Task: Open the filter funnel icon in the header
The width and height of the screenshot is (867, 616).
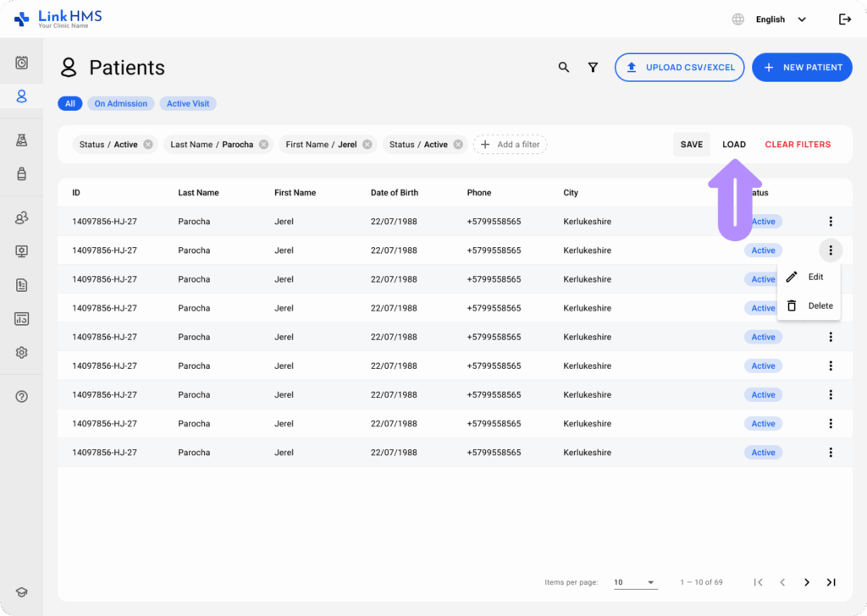Action: tap(593, 67)
